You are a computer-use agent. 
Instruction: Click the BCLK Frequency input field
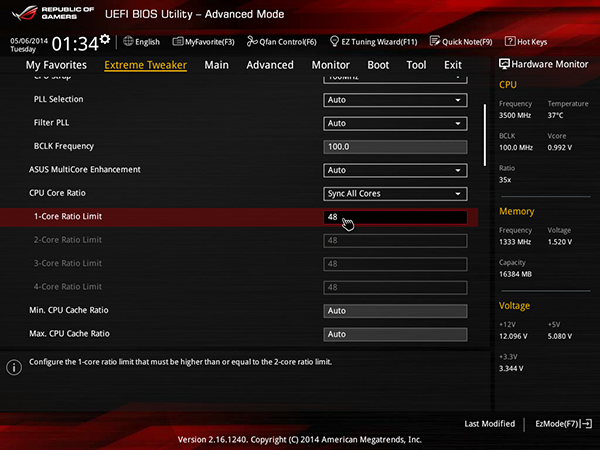395,147
